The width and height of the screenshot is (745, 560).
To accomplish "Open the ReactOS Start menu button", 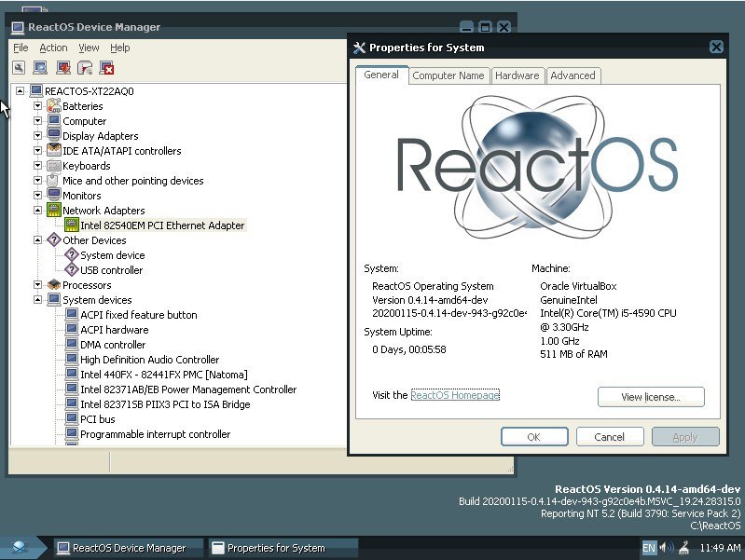I will [x=21, y=548].
